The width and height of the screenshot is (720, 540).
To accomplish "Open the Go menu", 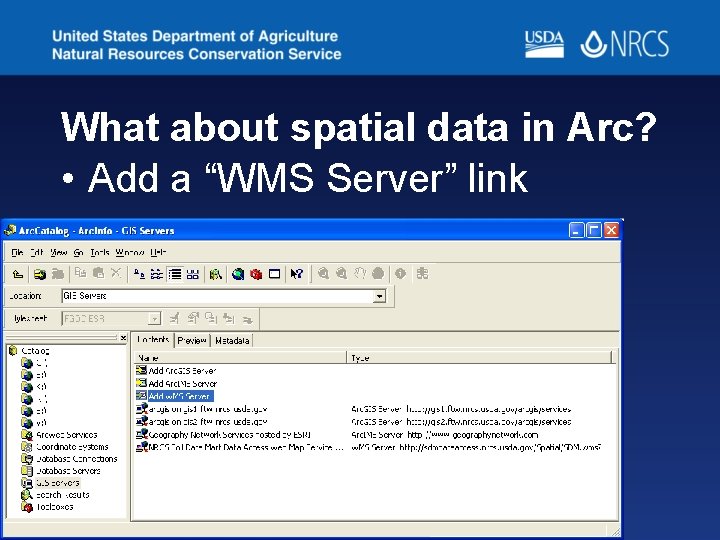I will point(79,252).
